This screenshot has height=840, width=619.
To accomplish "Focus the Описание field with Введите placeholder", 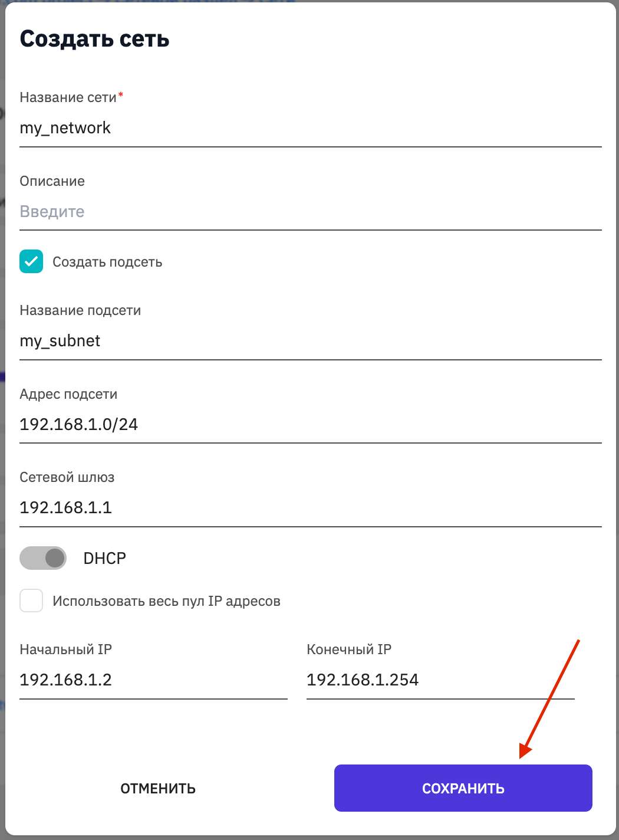I will [310, 212].
